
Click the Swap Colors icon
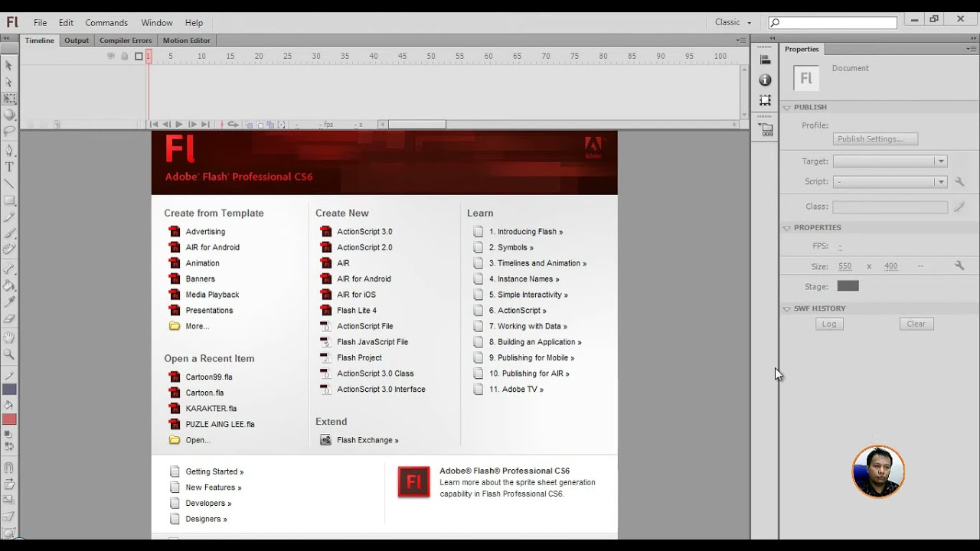[8, 445]
